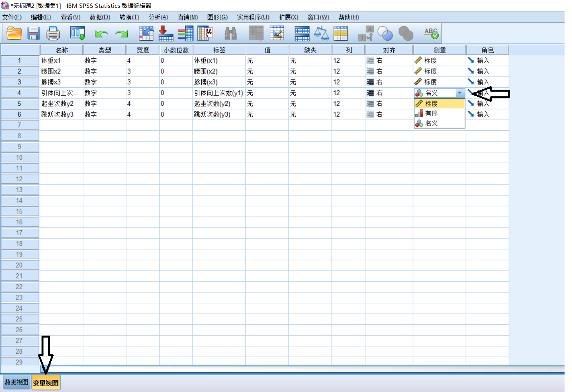Choose 名义 at the bottom of the dropdown list
Viewport: 572px width, 392px height.
pos(439,123)
